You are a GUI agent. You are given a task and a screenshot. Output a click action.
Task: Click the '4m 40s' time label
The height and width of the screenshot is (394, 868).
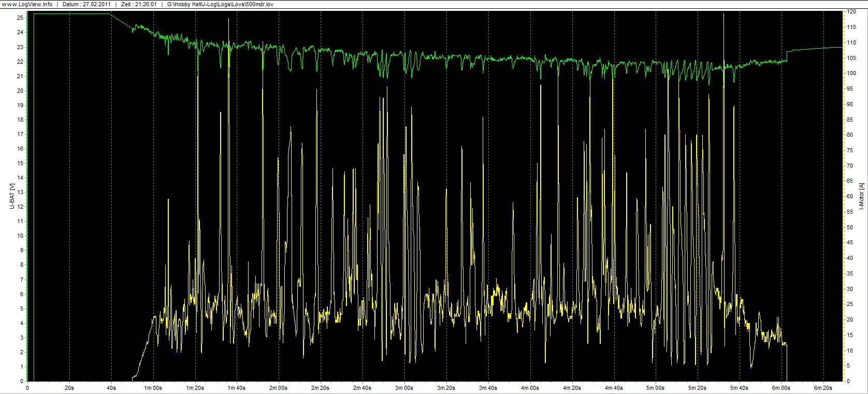click(x=614, y=388)
